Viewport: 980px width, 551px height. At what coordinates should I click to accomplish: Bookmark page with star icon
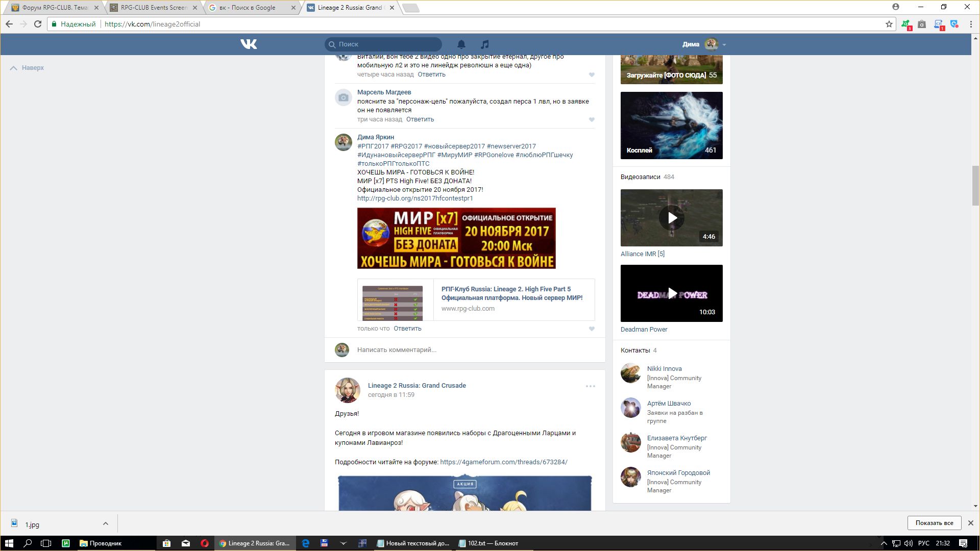pos(889,24)
